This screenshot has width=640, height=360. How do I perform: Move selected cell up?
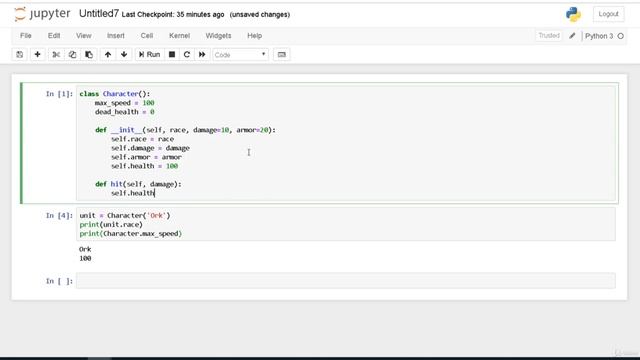(108, 54)
